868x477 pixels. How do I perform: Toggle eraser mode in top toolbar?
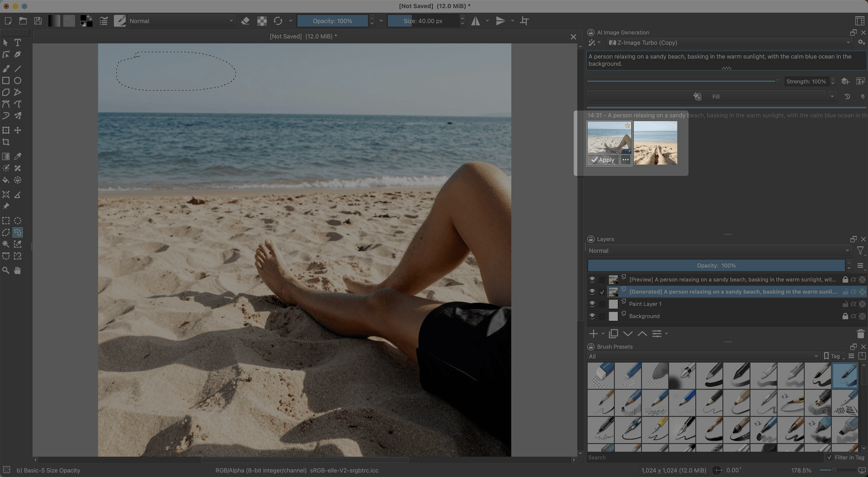(x=245, y=21)
